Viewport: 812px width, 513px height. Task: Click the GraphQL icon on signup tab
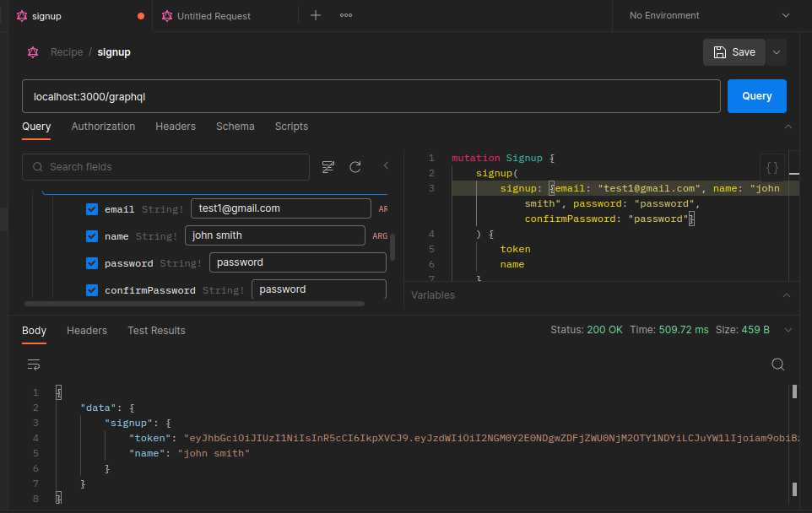22,16
